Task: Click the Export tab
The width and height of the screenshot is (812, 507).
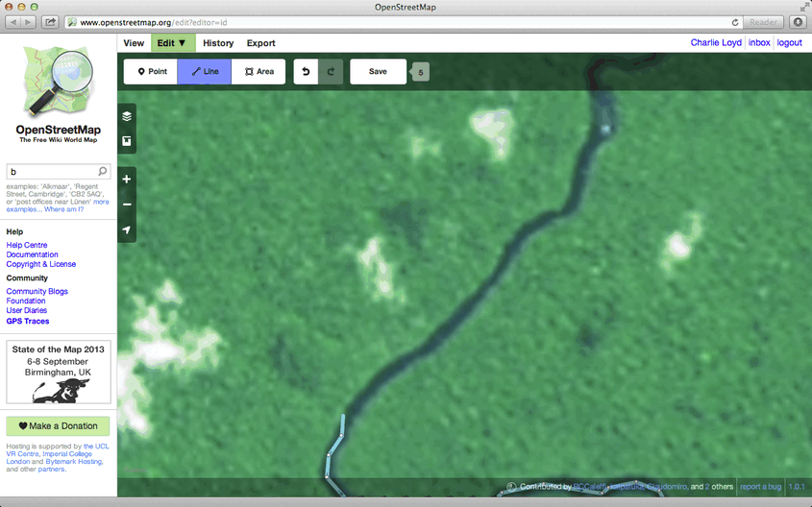Action: 260,43
